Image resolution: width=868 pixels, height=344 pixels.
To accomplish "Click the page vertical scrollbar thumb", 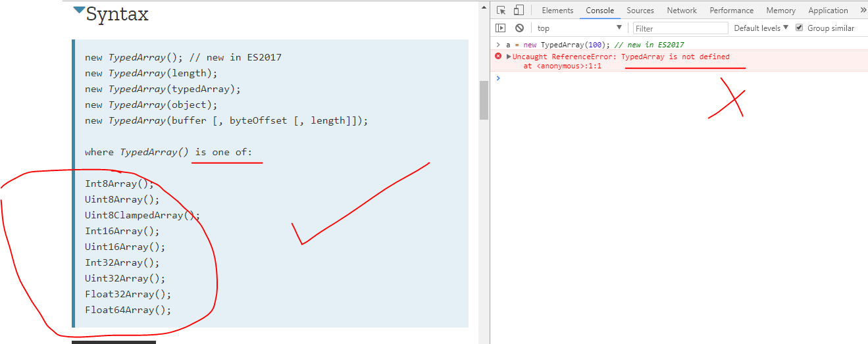I will [484, 100].
